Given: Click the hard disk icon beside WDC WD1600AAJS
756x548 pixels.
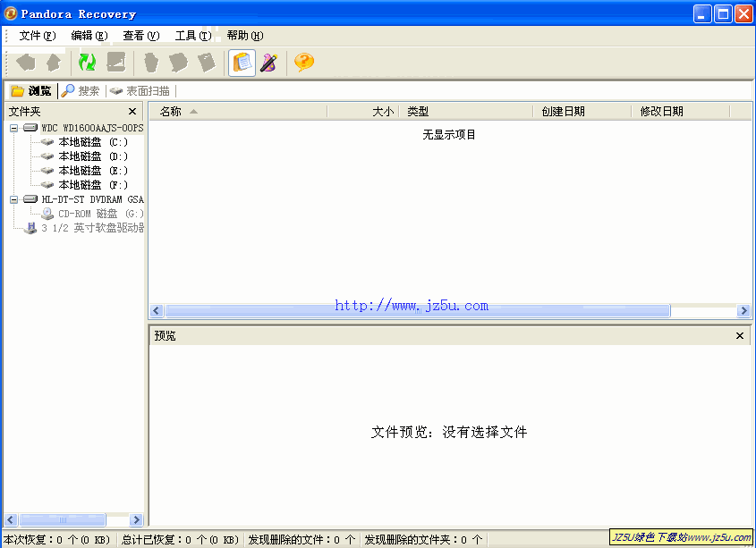Looking at the screenshot, I should point(30,128).
